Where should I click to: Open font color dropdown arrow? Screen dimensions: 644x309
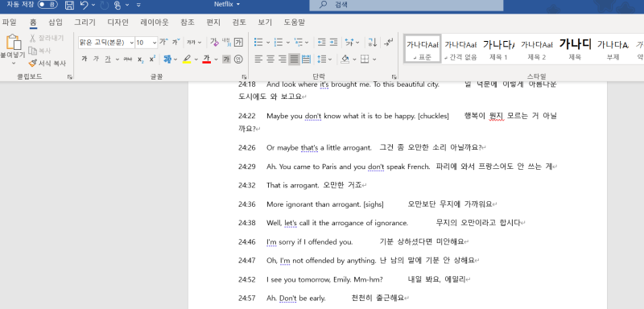pos(216,60)
